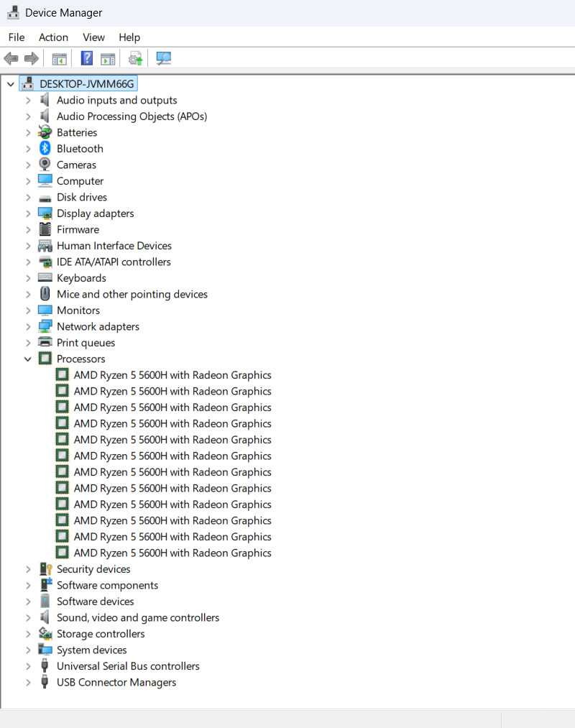The width and height of the screenshot is (575, 728).
Task: Select the Firmware label
Action: point(78,229)
